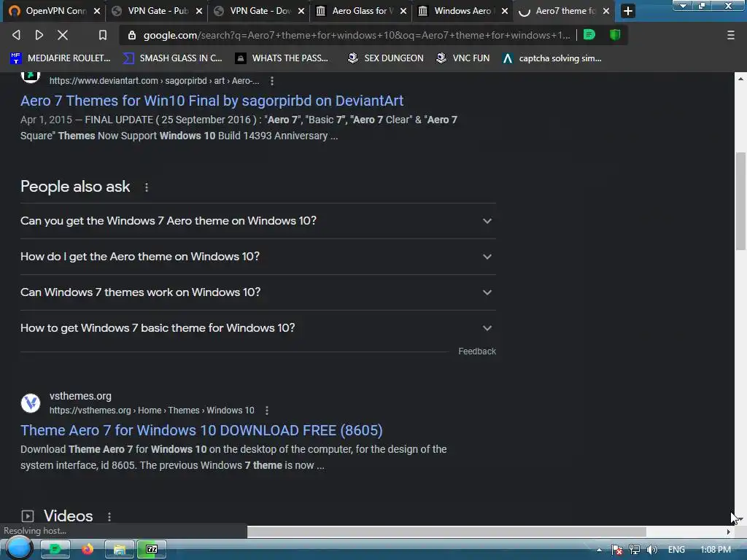
Task: Open File Explorer from the taskbar
Action: [x=119, y=549]
